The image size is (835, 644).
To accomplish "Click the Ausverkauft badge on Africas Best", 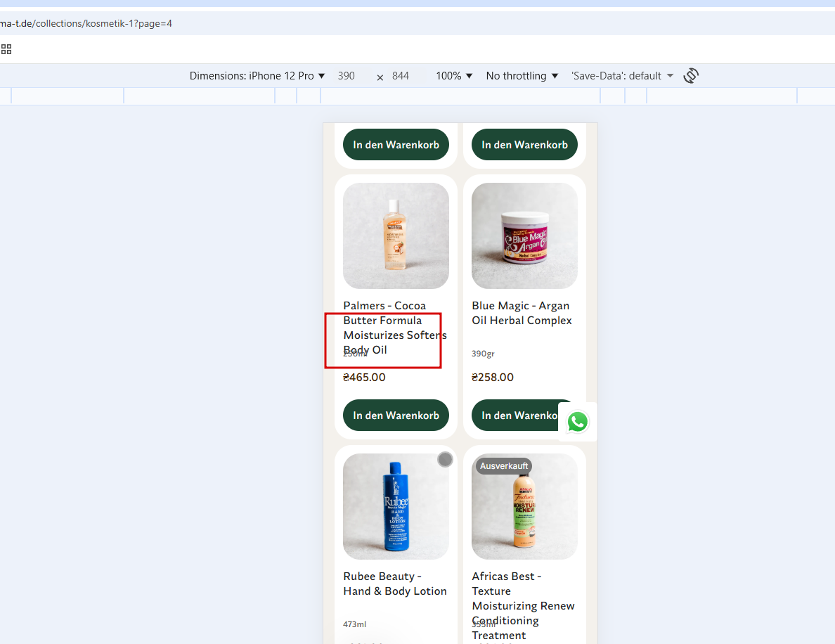I will pos(504,466).
